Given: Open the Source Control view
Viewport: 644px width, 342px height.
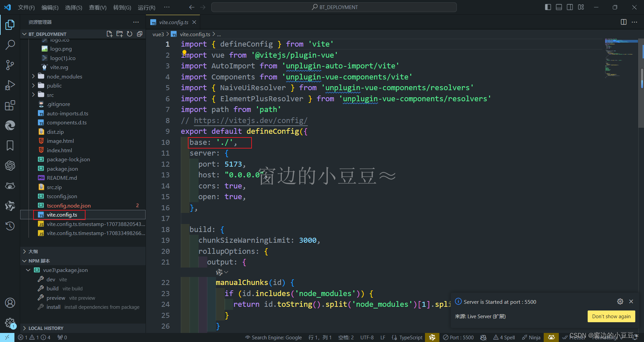Looking at the screenshot, I should [10, 65].
